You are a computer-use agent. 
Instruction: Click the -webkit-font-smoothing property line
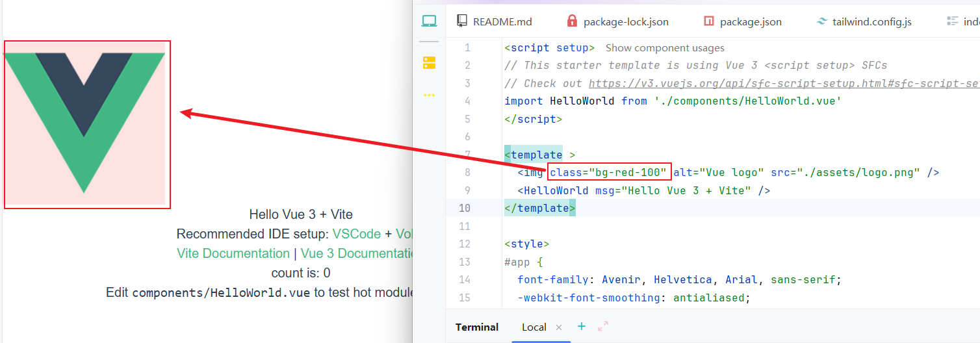(x=634, y=298)
